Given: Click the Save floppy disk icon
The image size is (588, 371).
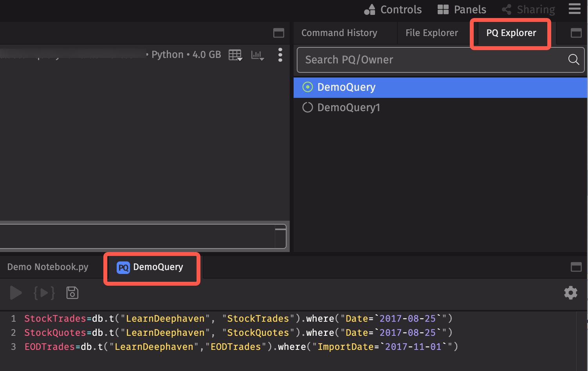Looking at the screenshot, I should pyautogui.click(x=72, y=293).
